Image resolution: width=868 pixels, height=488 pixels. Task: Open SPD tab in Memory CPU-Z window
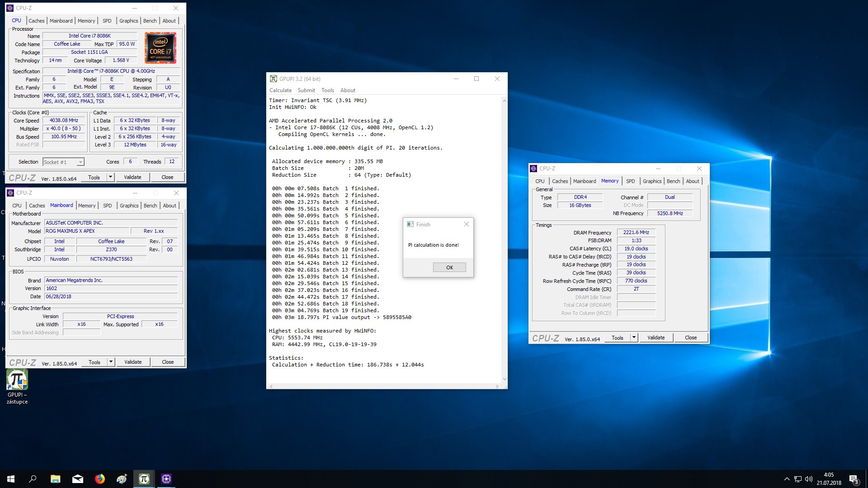pyautogui.click(x=630, y=181)
